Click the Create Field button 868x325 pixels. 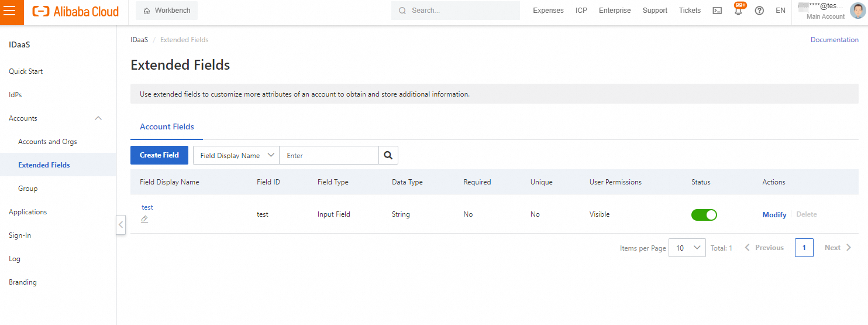[x=159, y=155]
